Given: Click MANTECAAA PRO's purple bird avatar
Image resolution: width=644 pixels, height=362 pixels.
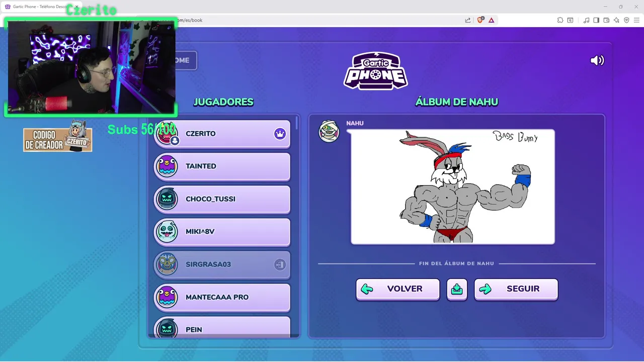Looking at the screenshot, I should point(167,297).
